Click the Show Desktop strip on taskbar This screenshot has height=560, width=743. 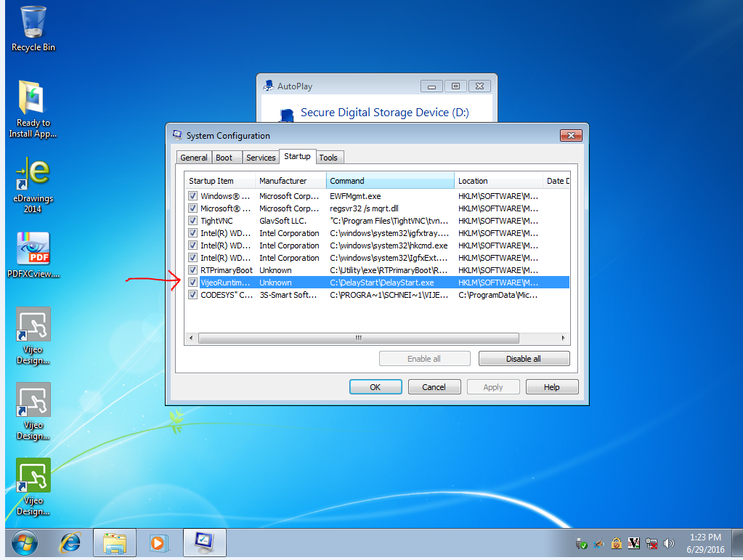(x=737, y=543)
